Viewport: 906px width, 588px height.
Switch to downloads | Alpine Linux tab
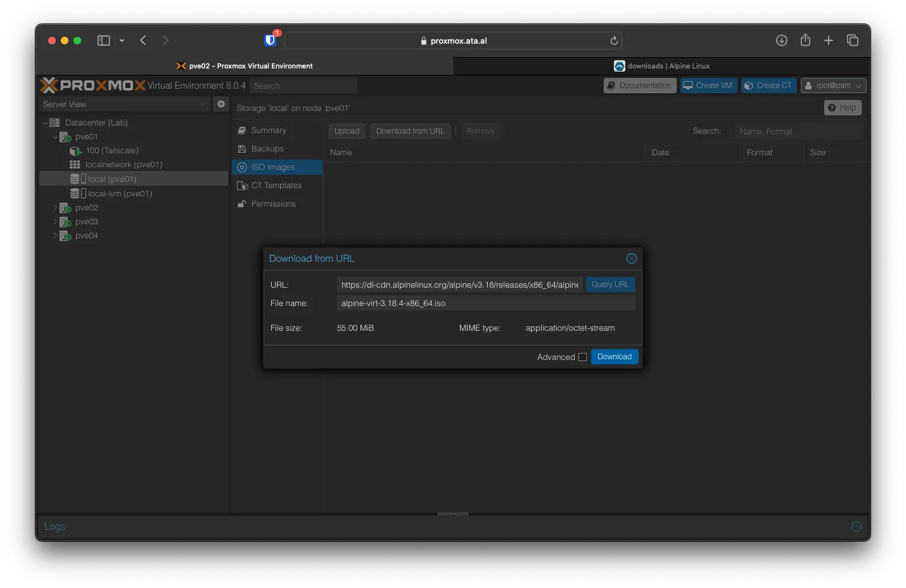click(661, 66)
